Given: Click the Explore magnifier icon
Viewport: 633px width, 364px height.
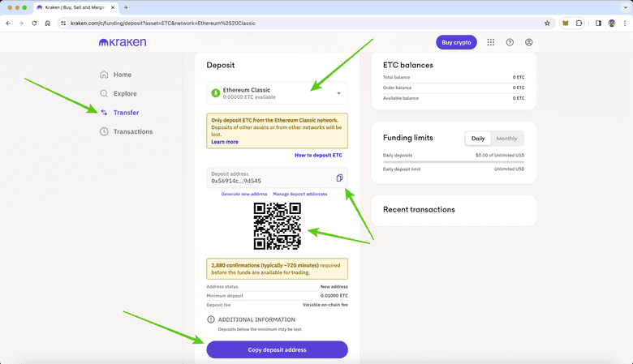Looking at the screenshot, I should (x=104, y=93).
